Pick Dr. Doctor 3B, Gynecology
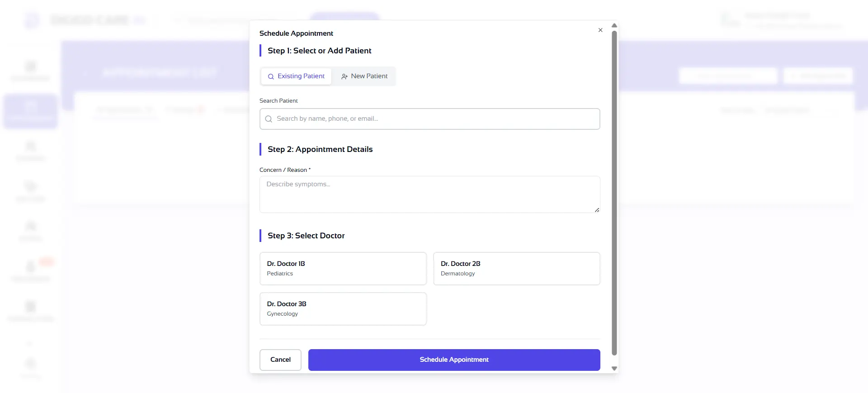Viewport: 868px width, 393px height. [x=343, y=309]
